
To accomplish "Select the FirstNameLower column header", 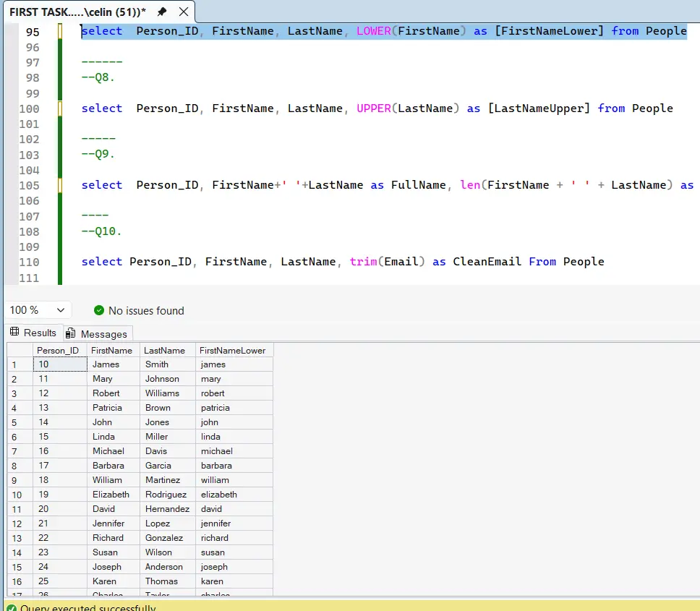I will 234,350.
